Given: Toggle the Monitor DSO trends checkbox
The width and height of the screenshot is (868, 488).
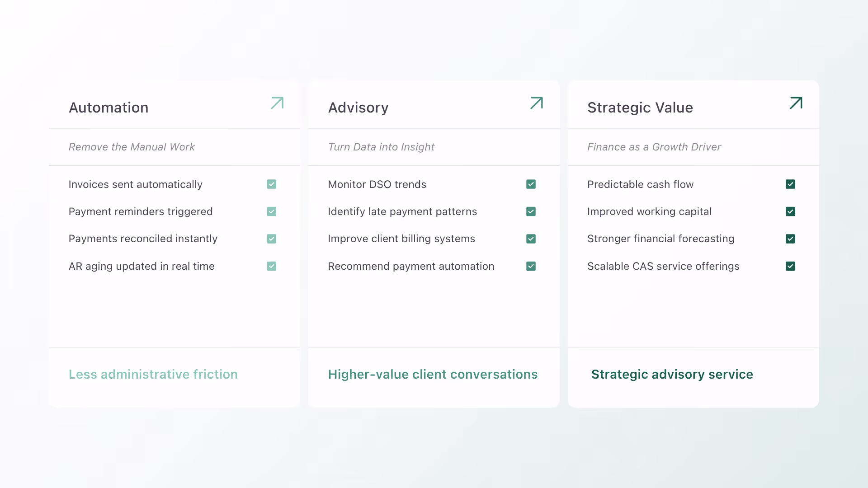Looking at the screenshot, I should click(x=531, y=184).
